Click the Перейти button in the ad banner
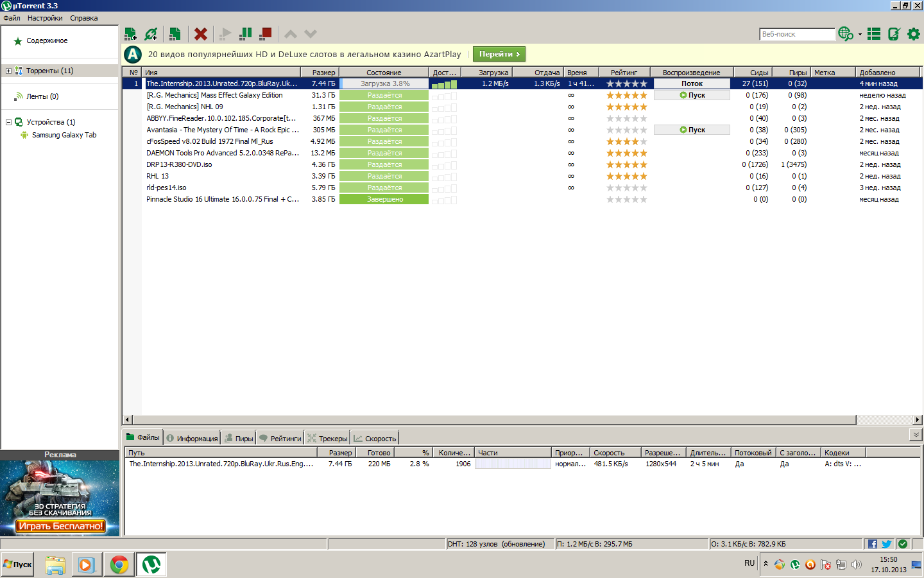The width and height of the screenshot is (924, 578). point(499,54)
